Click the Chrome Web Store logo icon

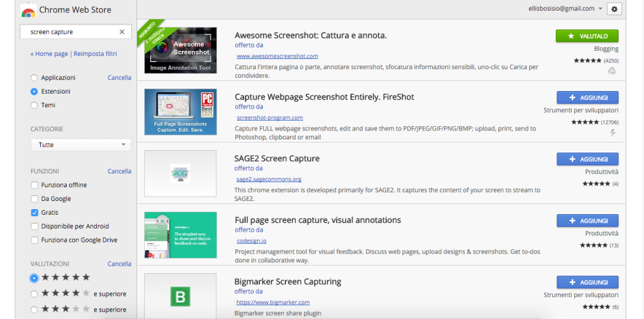click(x=28, y=10)
